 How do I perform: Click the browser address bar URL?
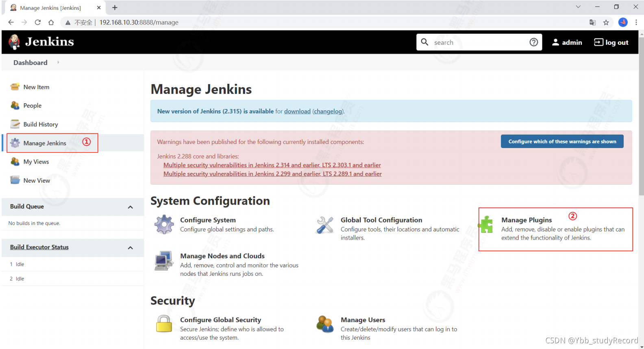coord(139,22)
